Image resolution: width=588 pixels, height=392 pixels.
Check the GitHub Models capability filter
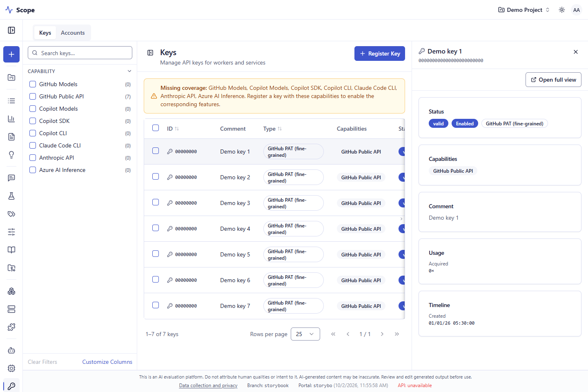point(33,84)
